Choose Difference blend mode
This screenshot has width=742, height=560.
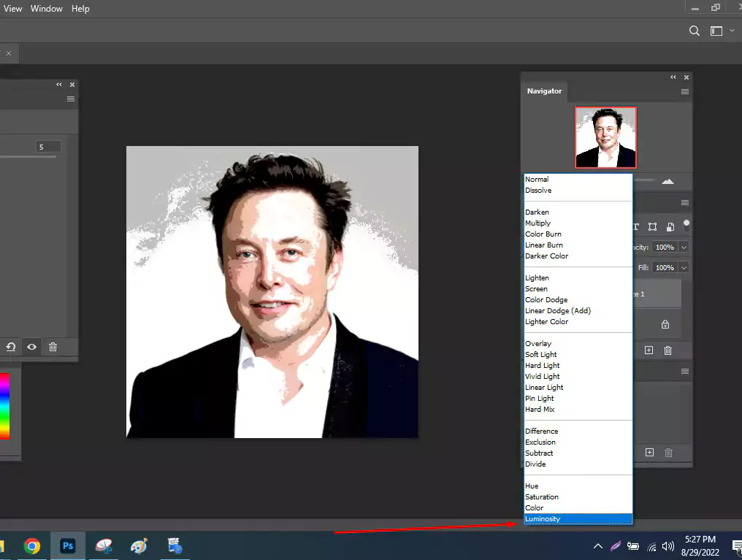[578, 431]
